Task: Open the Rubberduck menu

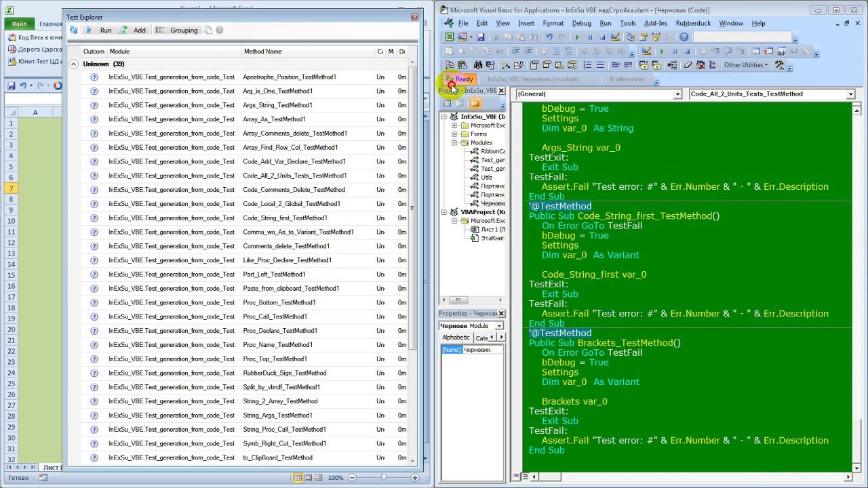Action: [x=692, y=23]
